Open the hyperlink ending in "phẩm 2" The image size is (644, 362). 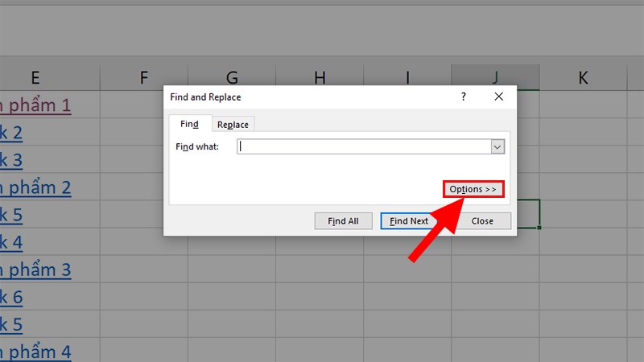(x=35, y=187)
